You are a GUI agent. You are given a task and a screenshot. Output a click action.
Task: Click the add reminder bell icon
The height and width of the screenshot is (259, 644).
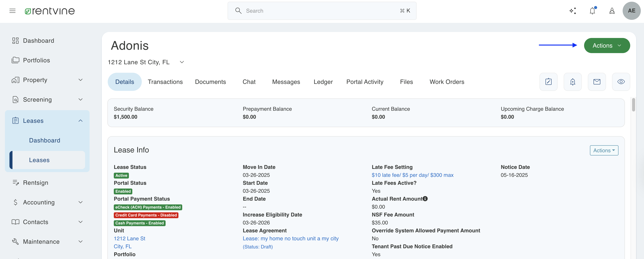click(x=573, y=82)
